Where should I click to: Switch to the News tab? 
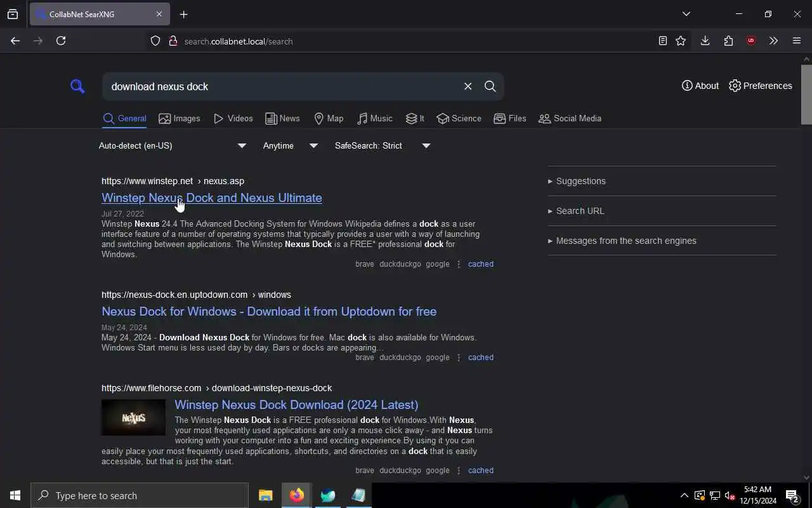(x=282, y=119)
